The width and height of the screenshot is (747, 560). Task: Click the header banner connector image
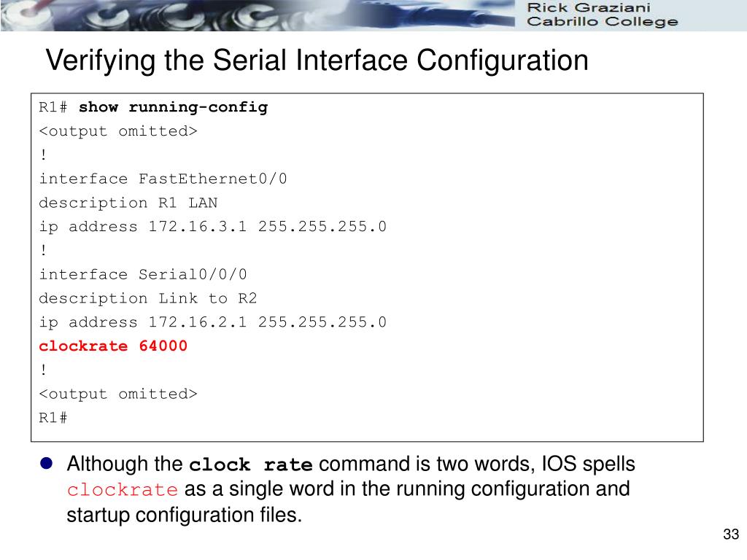[x=258, y=16]
